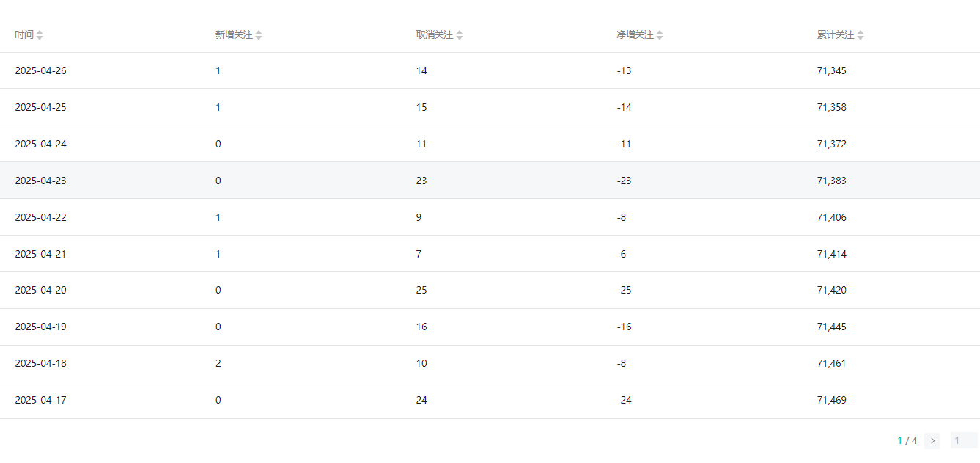Image resolution: width=980 pixels, height=463 pixels.
Task: Toggle sorting on 取消关注 column icon
Action: click(x=460, y=35)
